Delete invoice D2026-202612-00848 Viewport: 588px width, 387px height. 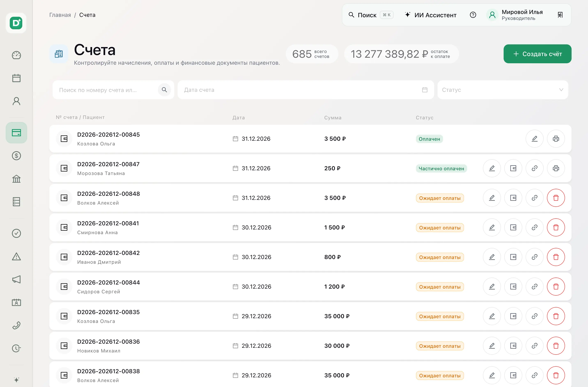click(x=556, y=198)
